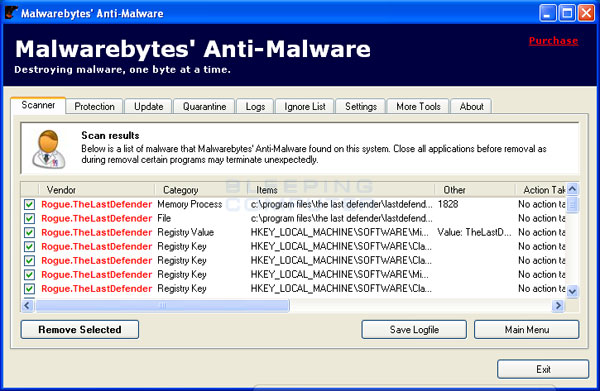Click the horizontal scroll-right arrow
The image size is (600, 391).
(x=558, y=305)
